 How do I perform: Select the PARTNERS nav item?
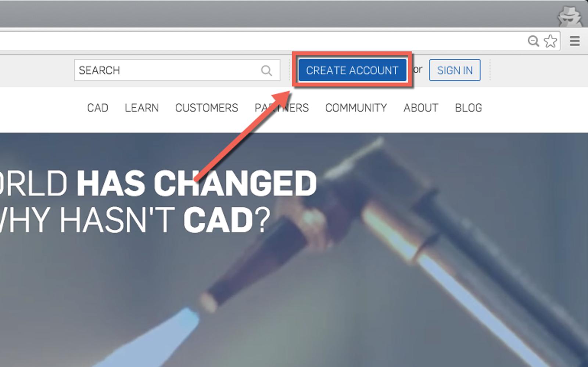tap(282, 108)
